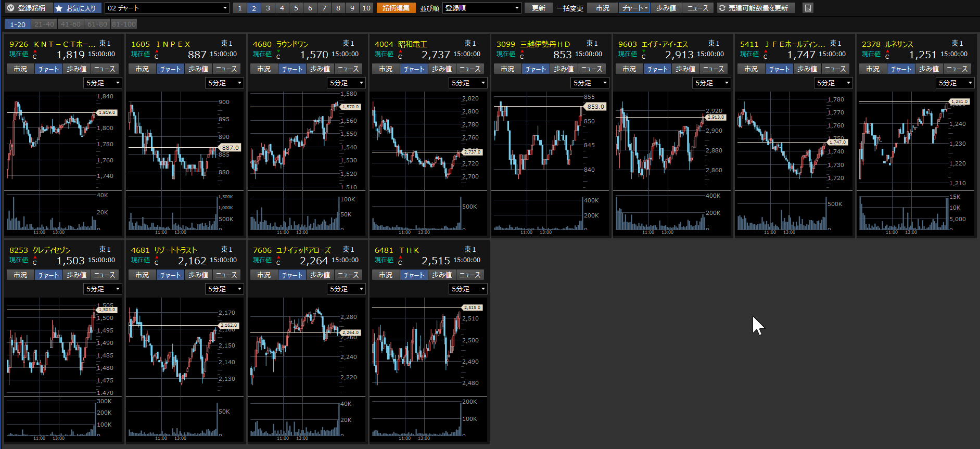The height and width of the screenshot is (449, 980).
Task: Click the 売建可能数量を更新 refresh icon button
Action: (756, 8)
